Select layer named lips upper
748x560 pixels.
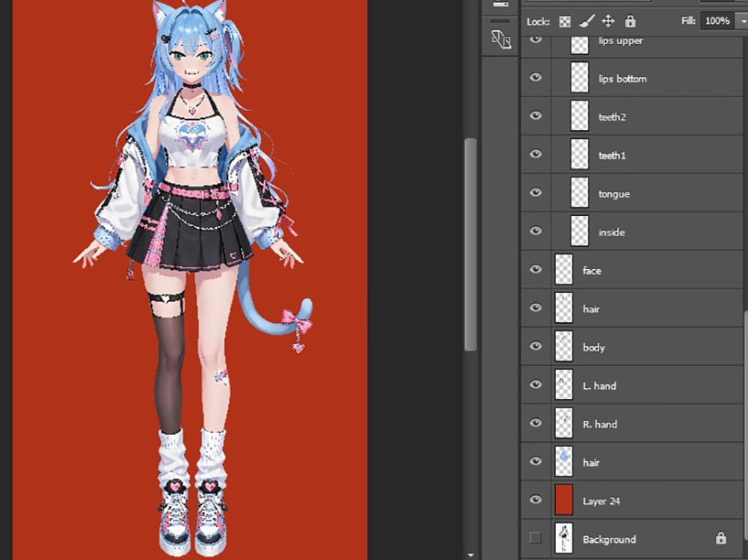coord(621,40)
